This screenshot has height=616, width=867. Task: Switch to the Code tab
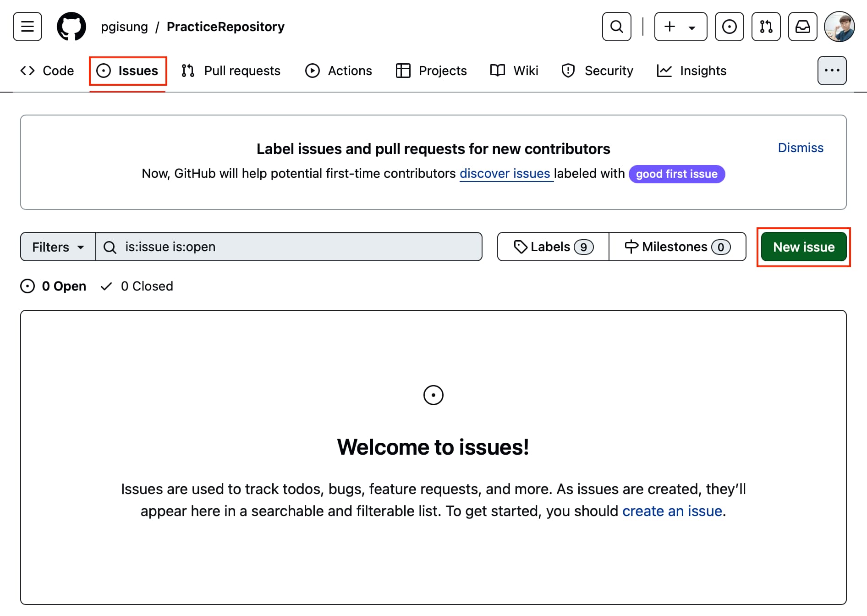(x=47, y=71)
